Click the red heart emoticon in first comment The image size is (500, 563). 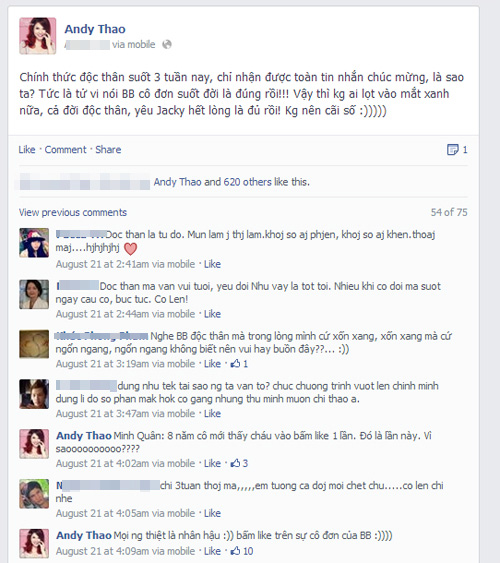130,248
